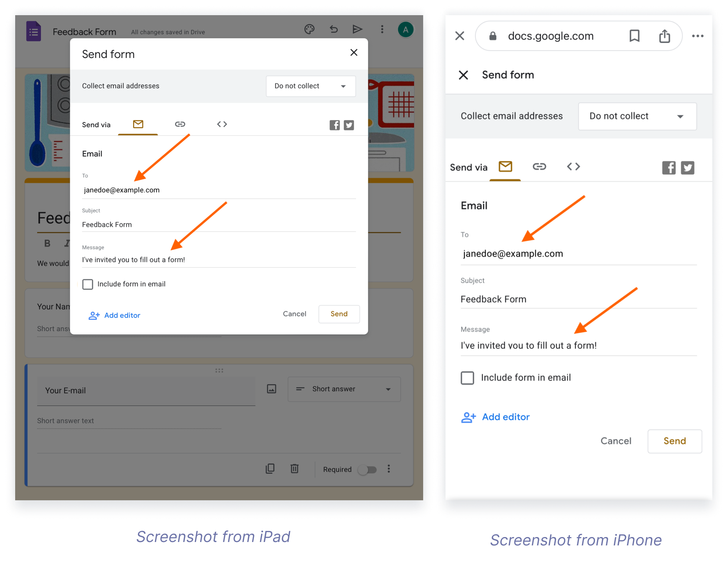Screen dimensions: 728x564
Task: Expand the Short answer question type dropdown
Action: tap(344, 389)
